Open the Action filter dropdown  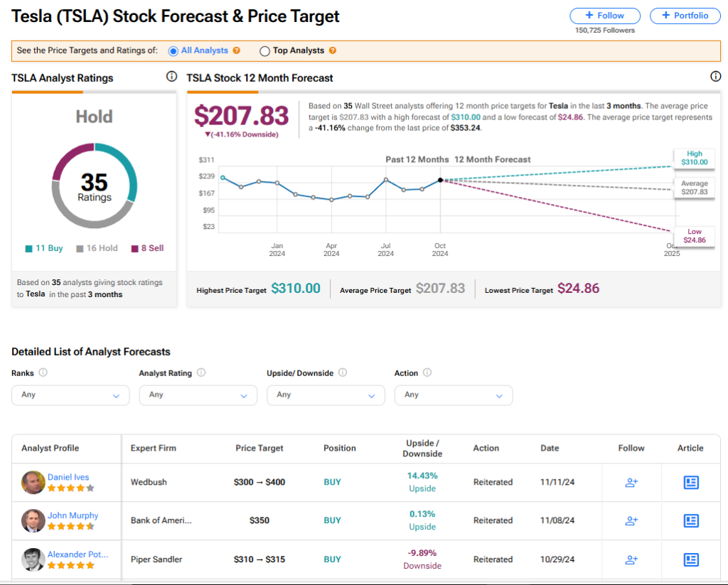(x=453, y=395)
